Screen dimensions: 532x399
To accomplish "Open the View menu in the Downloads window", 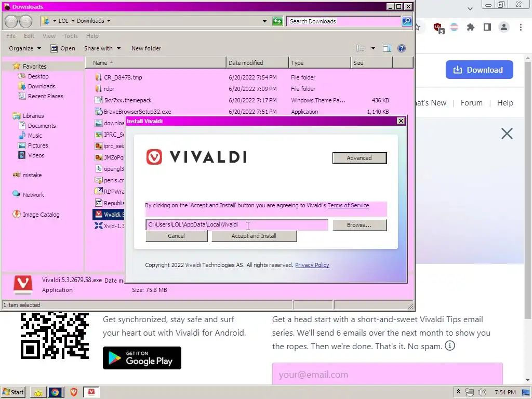I will click(x=49, y=36).
